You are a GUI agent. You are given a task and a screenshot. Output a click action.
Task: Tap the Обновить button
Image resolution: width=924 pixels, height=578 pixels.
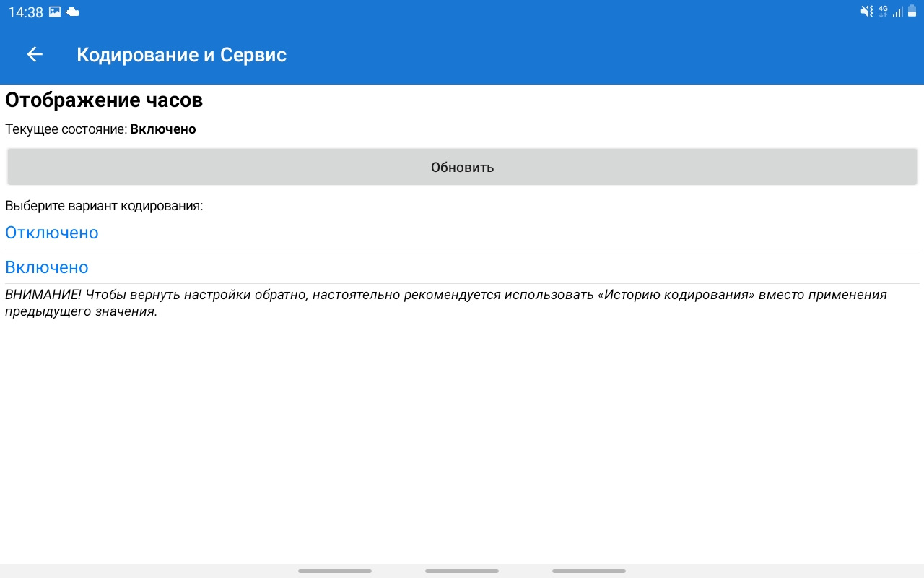462,167
